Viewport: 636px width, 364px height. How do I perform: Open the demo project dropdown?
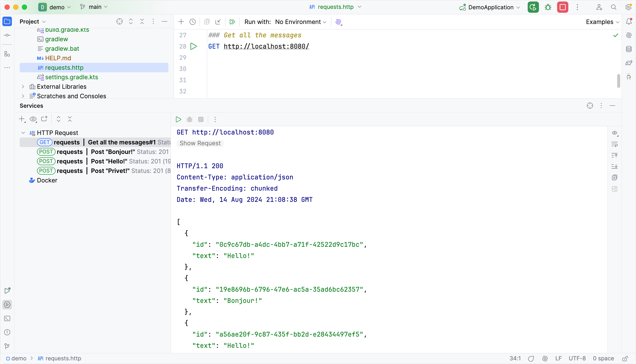tap(55, 7)
